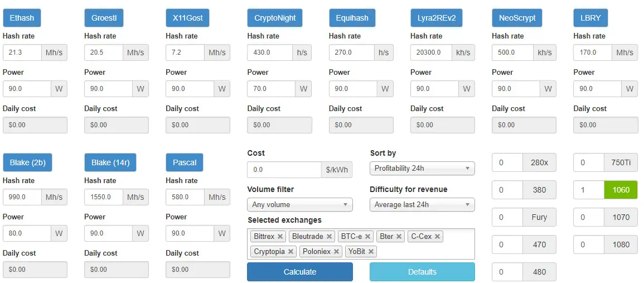
Task: Toggle the Equihash algorithm button
Action: [x=352, y=18]
